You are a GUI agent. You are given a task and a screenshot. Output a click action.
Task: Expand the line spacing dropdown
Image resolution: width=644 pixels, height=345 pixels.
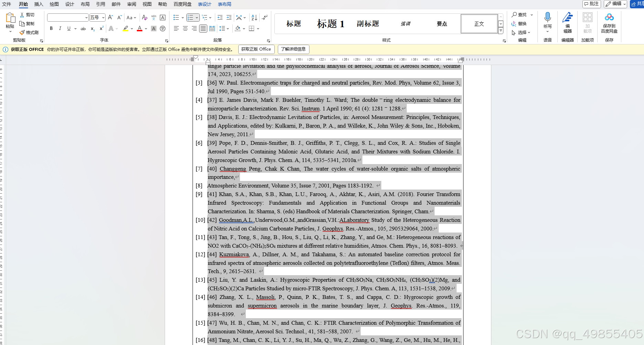click(228, 29)
